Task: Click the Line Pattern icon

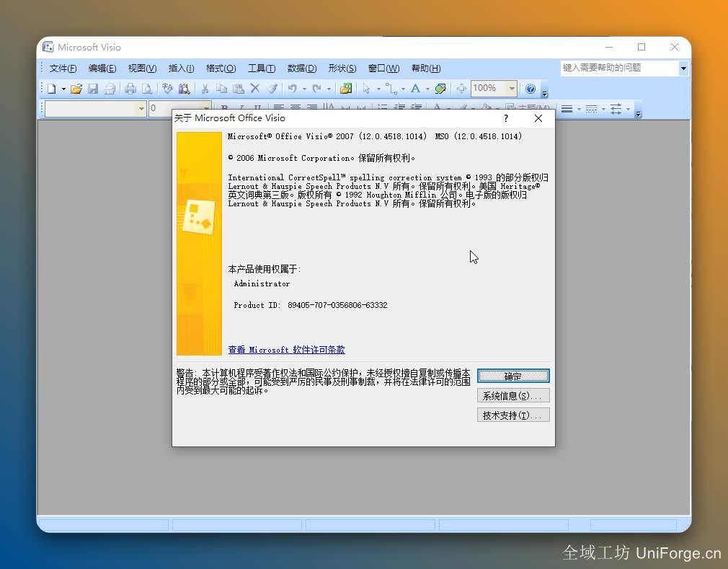Action: coord(591,109)
